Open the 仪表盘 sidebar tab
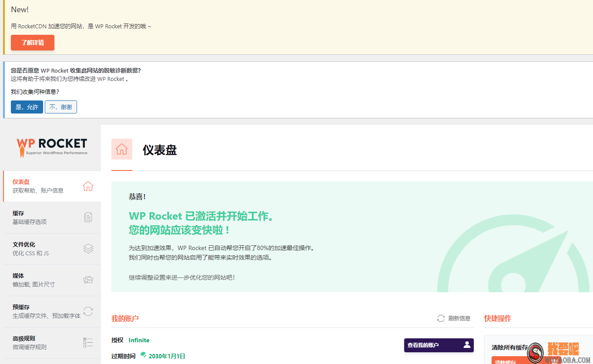 (52, 186)
